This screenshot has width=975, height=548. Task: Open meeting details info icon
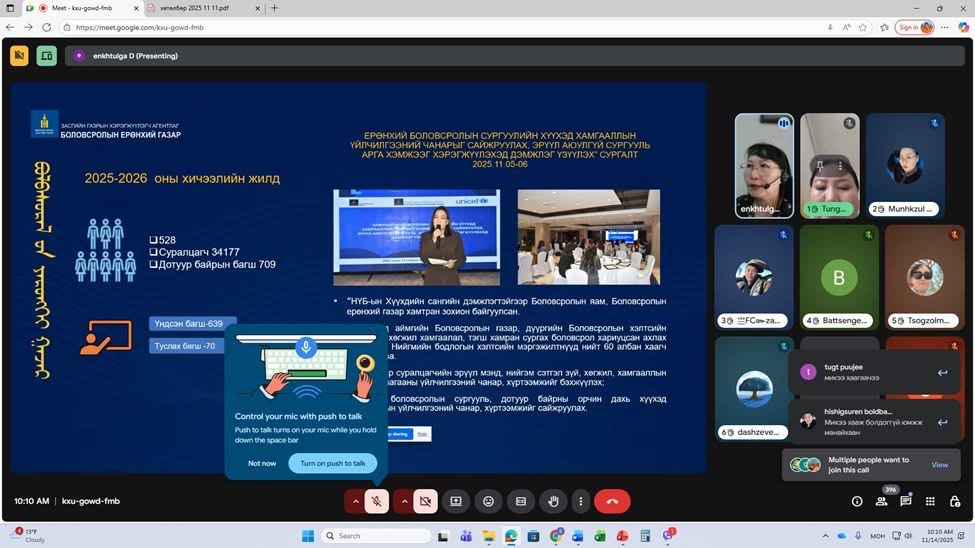857,501
